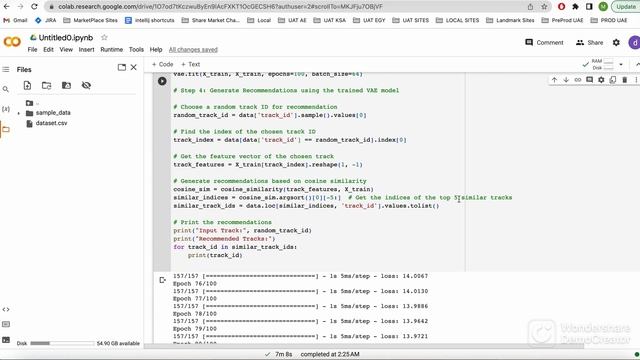The image size is (640, 360).
Task: Delete the current cell
Action: [624, 80]
